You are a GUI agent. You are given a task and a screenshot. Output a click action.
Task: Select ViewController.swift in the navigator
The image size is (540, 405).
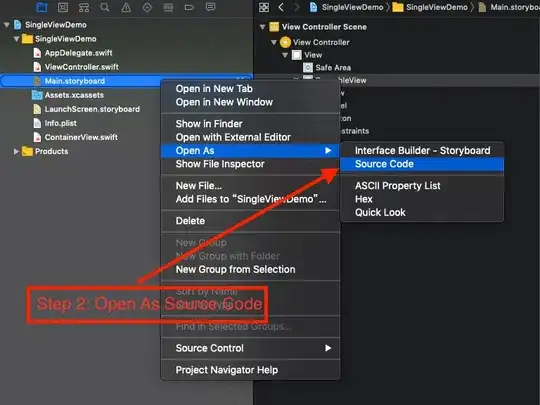tap(82, 67)
